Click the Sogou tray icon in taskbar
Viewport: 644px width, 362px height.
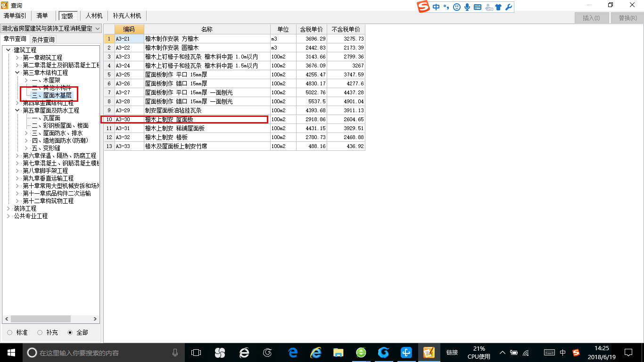[576, 353]
